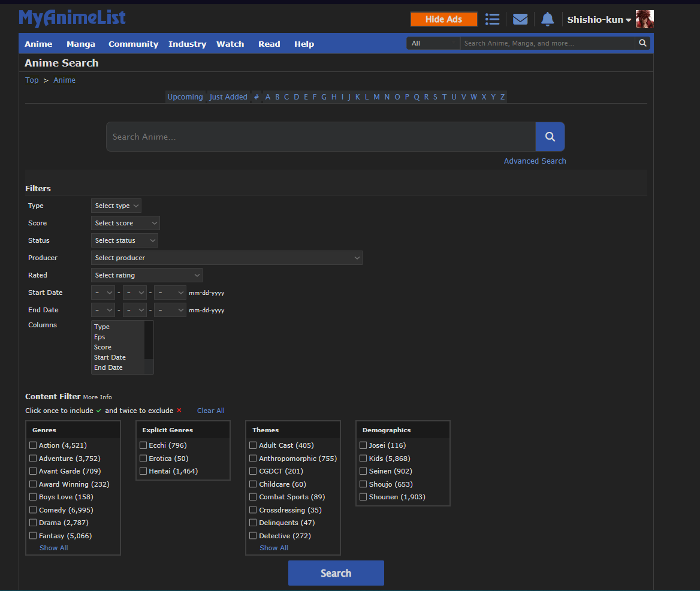Click the top navigation search magnifier icon
The width and height of the screenshot is (700, 591).
pyautogui.click(x=642, y=43)
